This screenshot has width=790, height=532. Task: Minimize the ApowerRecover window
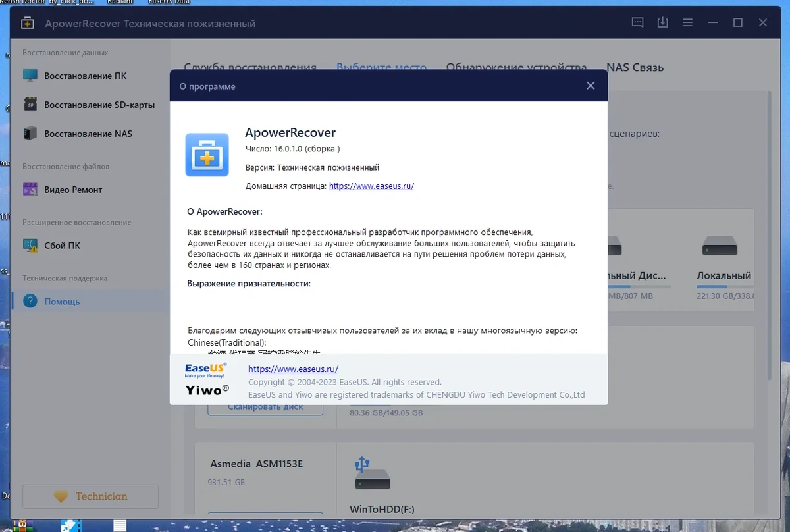tap(713, 23)
